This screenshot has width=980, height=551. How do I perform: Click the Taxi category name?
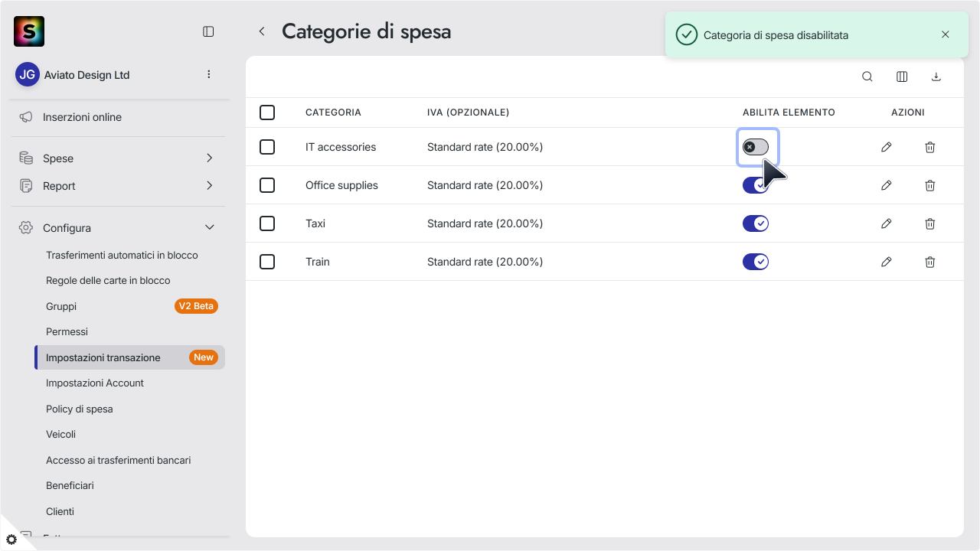coord(315,223)
